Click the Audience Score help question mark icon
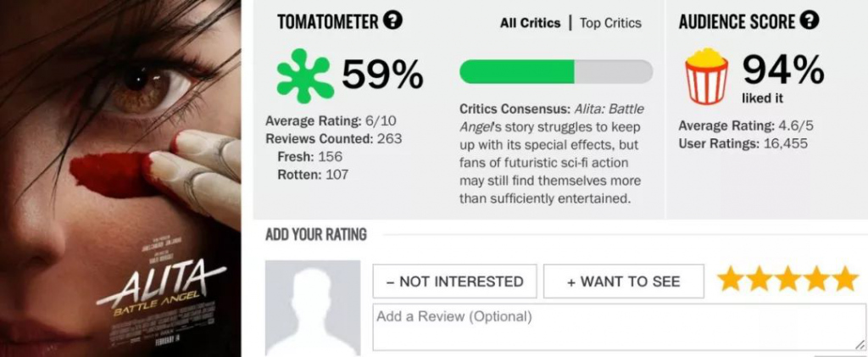Image resolution: width=868 pixels, height=357 pixels. point(810,21)
